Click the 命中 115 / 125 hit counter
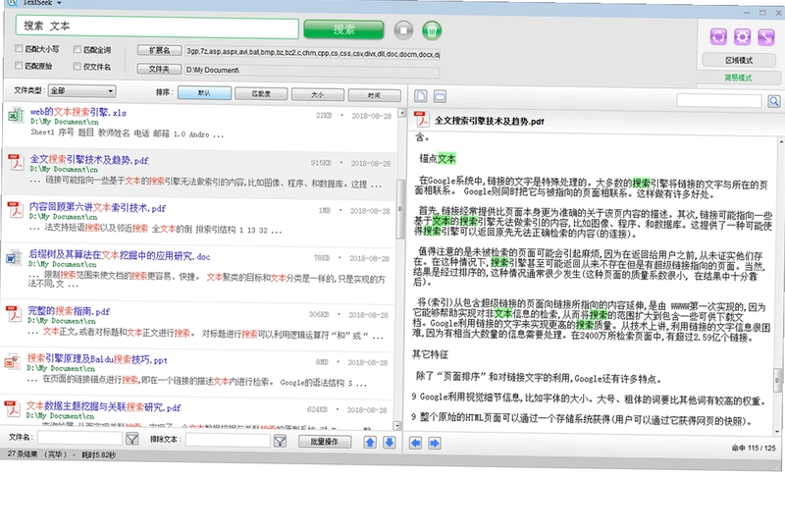 (754, 448)
